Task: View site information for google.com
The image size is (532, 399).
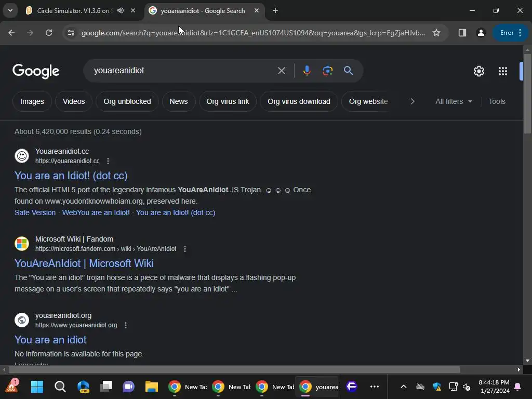Action: [71, 33]
